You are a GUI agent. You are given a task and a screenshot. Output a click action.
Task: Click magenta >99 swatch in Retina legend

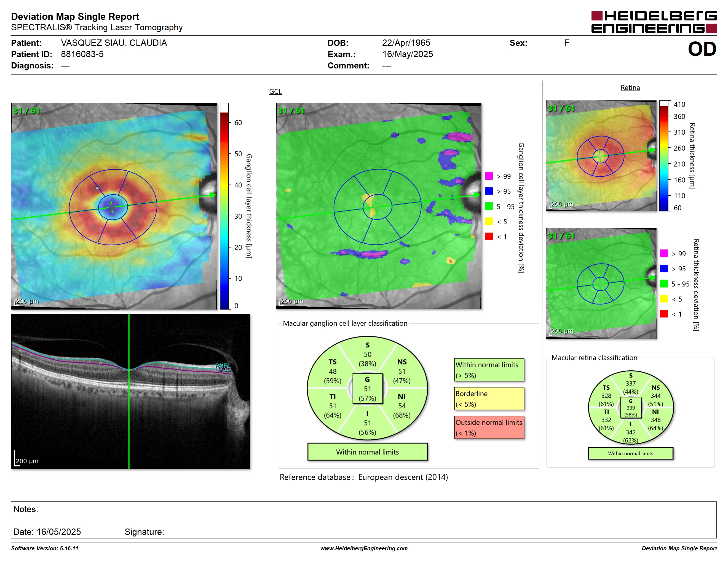coord(664,253)
